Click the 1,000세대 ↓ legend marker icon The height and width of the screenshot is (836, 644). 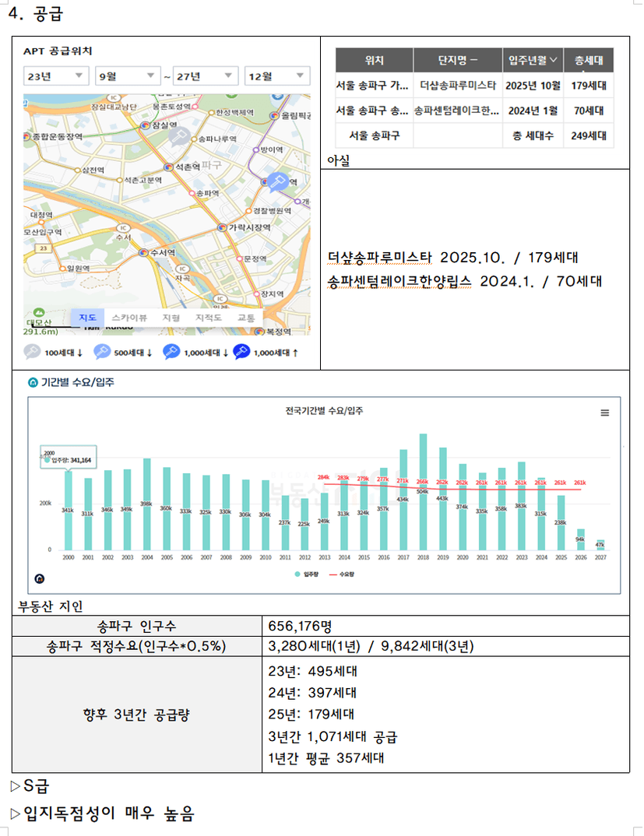[x=171, y=352]
